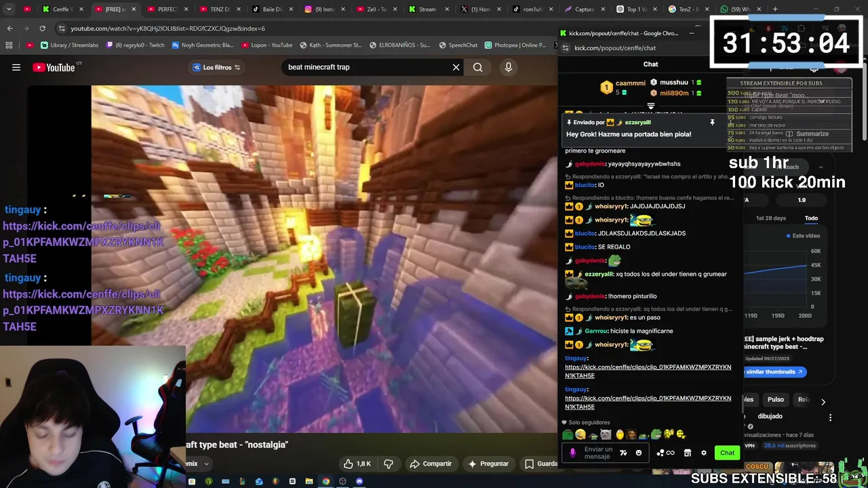Open second tingauy clip link in Kick chat
The image size is (868, 488).
648,403
